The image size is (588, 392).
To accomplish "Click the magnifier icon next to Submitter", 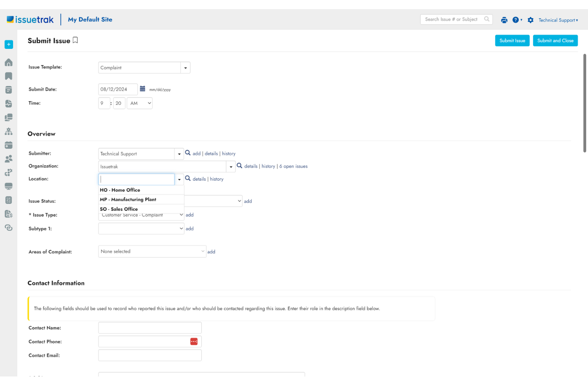I will click(x=188, y=153).
